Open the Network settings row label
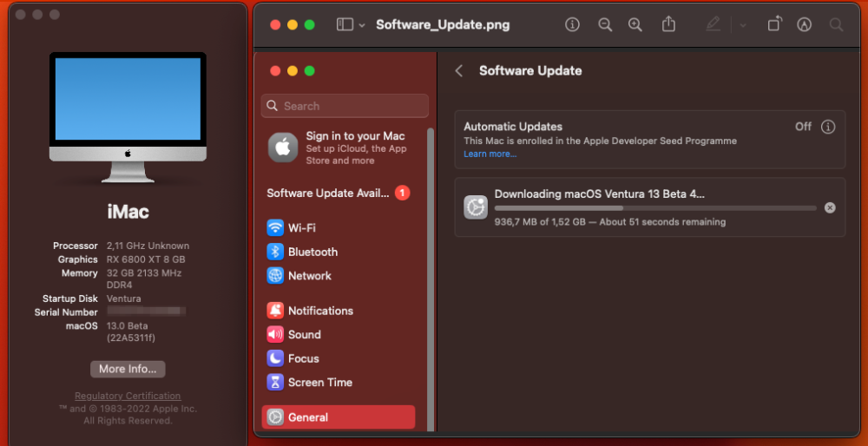Viewport: 868px width, 446px height. [310, 276]
